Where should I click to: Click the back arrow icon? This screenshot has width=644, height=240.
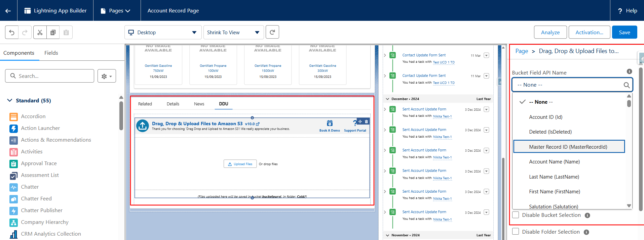coord(8,11)
